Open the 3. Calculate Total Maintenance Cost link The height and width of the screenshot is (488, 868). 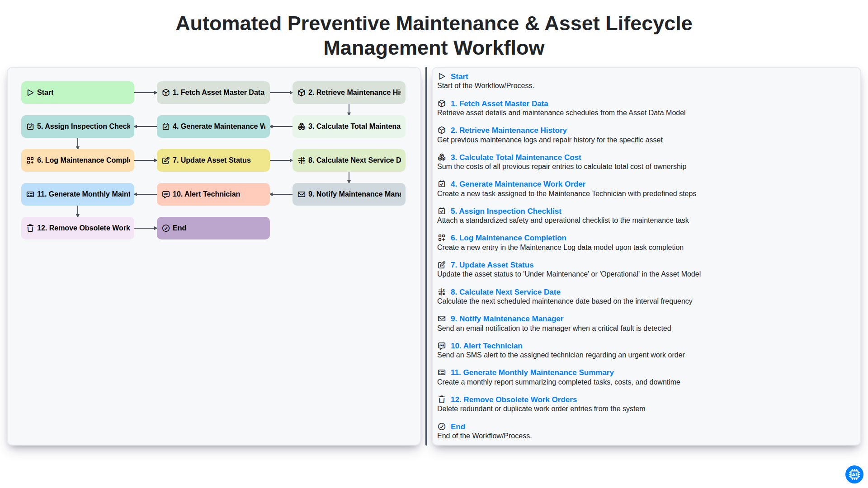516,157
